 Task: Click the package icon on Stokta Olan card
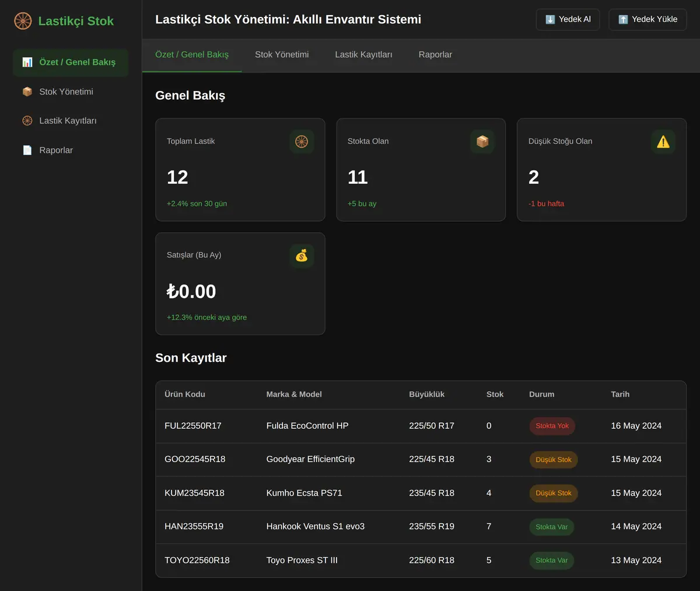[x=482, y=142]
